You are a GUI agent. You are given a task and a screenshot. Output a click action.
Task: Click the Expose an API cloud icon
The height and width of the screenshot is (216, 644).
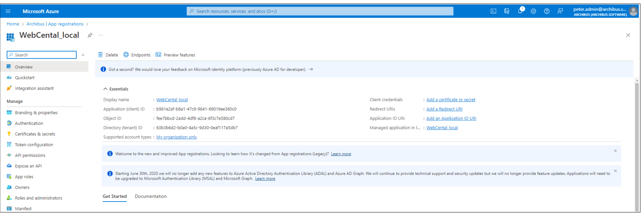(9, 166)
